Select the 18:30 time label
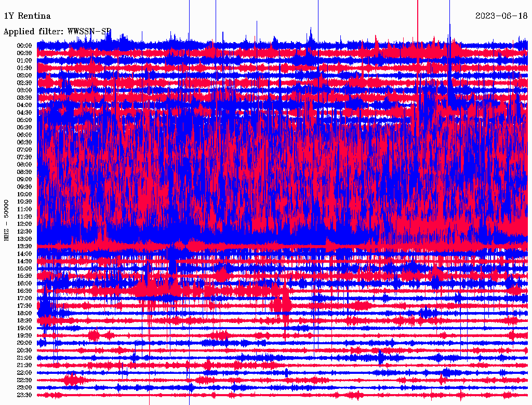This screenshot has height=405, width=532. 24,321
